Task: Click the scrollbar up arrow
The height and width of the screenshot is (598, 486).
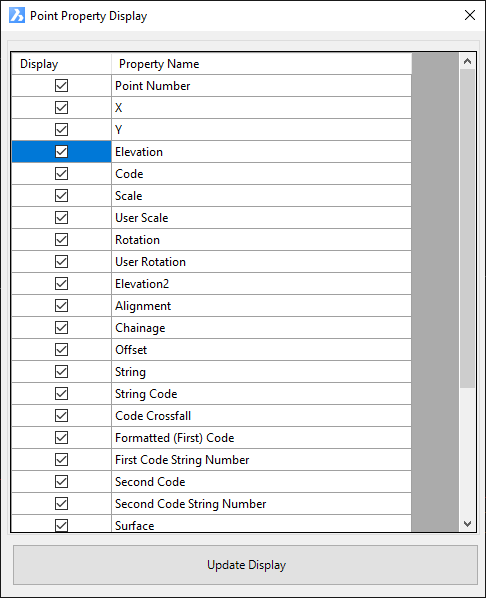Action: click(x=467, y=61)
